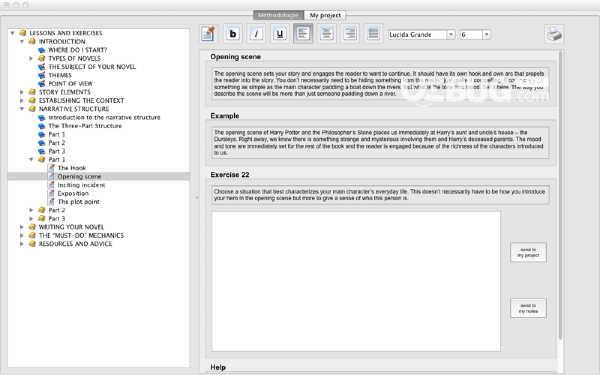Open The Hook exercise
600x375 pixels.
(x=72, y=168)
